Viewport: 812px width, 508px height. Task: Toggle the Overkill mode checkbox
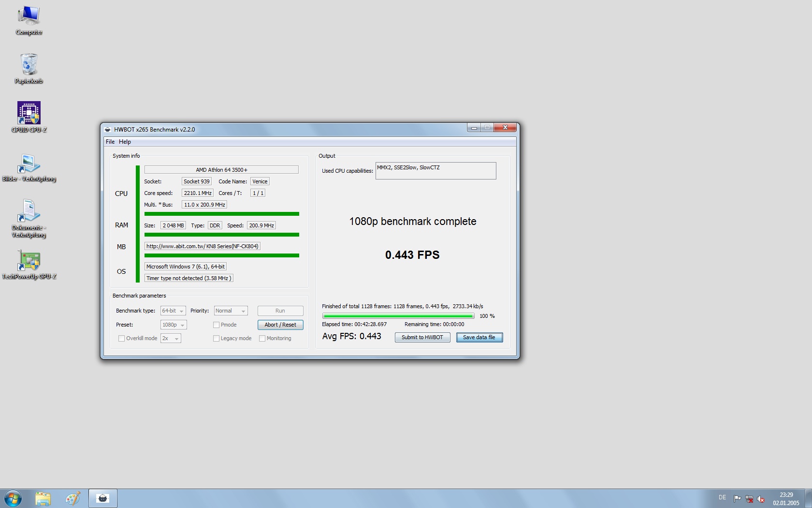coord(121,339)
